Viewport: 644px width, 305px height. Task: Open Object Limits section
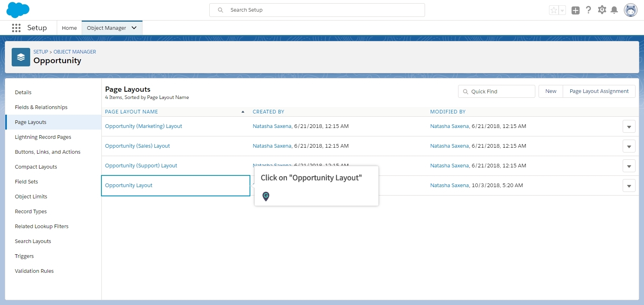pos(31,197)
